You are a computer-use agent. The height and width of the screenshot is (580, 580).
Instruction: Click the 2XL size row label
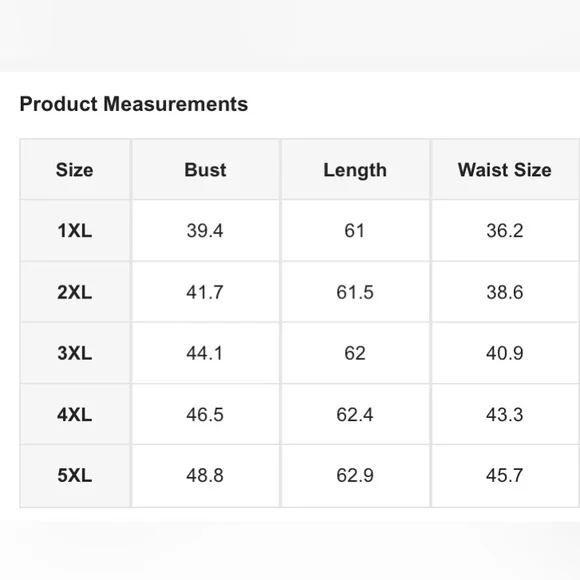[75, 292]
